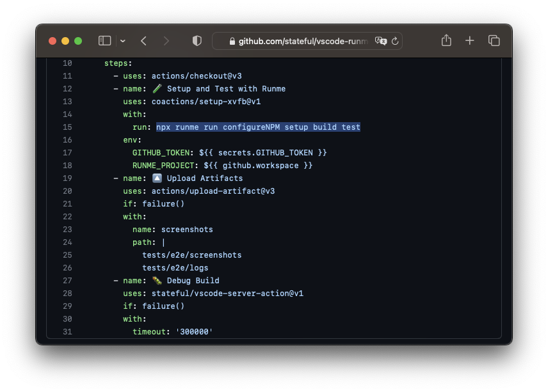The height and width of the screenshot is (392, 548).
Task: Open the privacy shield report
Action: coord(197,41)
